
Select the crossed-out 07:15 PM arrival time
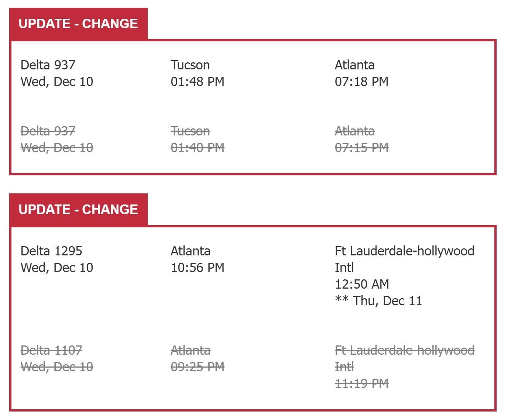click(361, 148)
